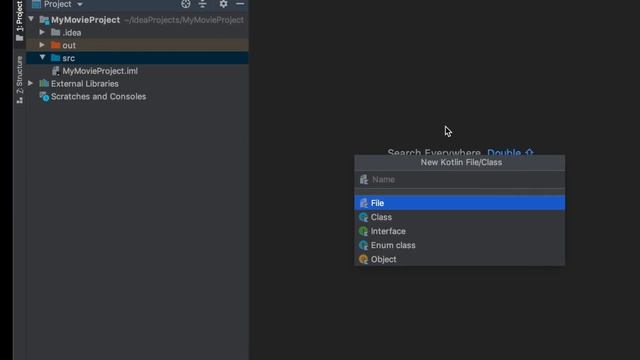Image resolution: width=640 pixels, height=360 pixels.
Task: Select MyMovieProject.iml file
Action: pos(100,71)
